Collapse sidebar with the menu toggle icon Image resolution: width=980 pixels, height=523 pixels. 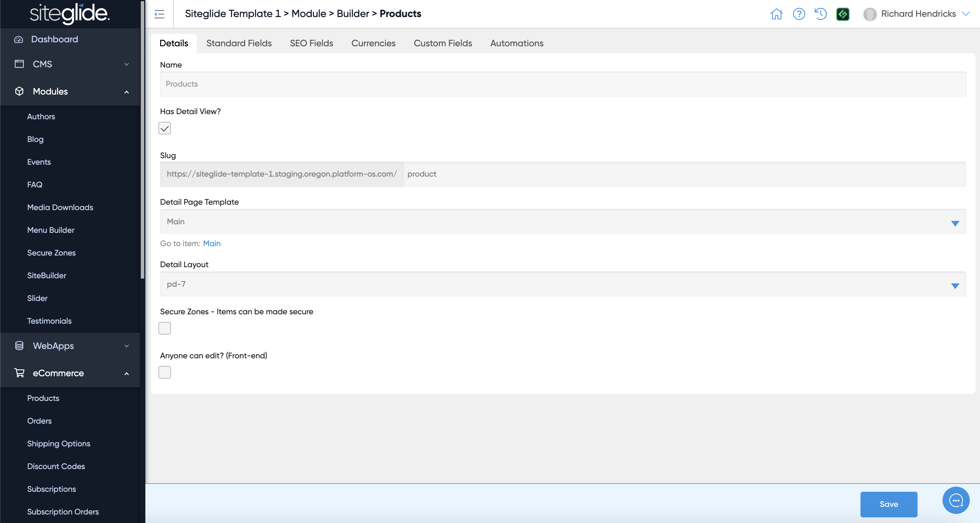pos(159,14)
